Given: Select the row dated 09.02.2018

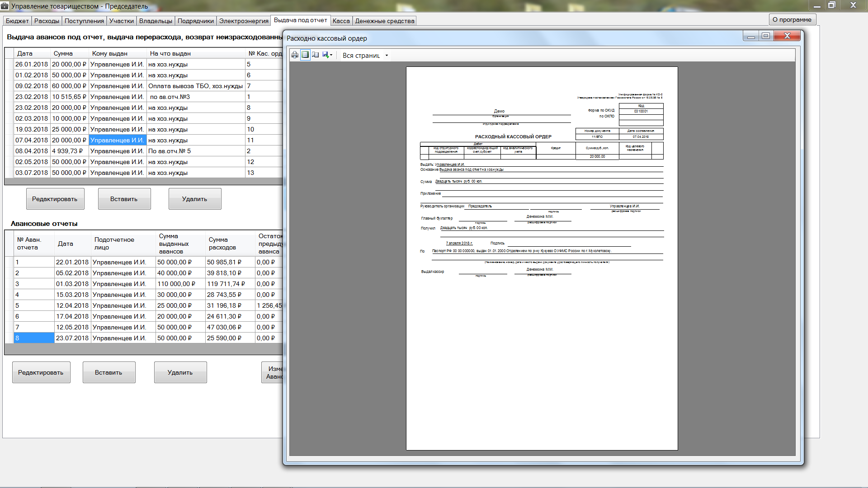Looking at the screenshot, I should [32, 86].
